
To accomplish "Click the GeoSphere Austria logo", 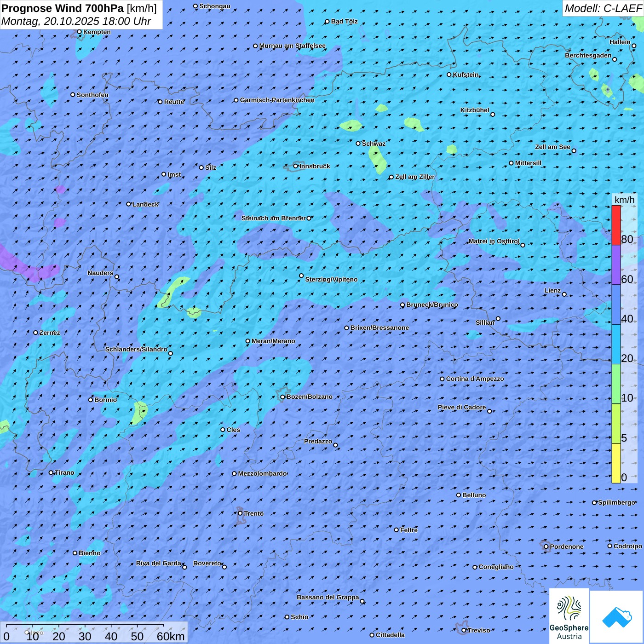I will 569,616.
